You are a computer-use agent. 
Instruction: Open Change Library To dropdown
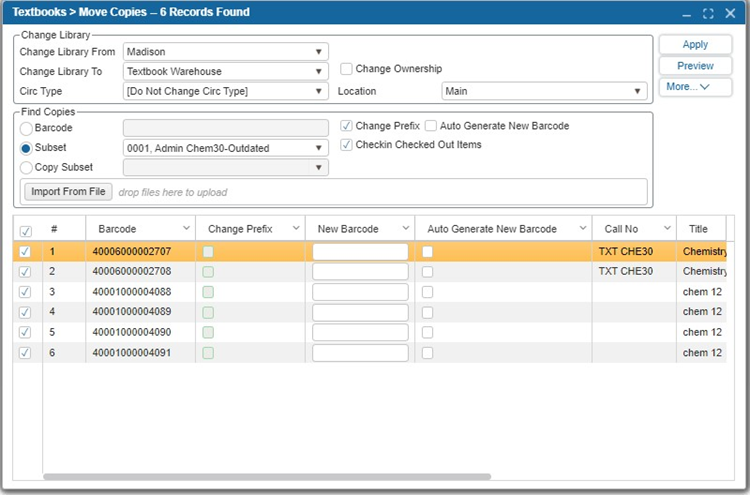[x=226, y=71]
